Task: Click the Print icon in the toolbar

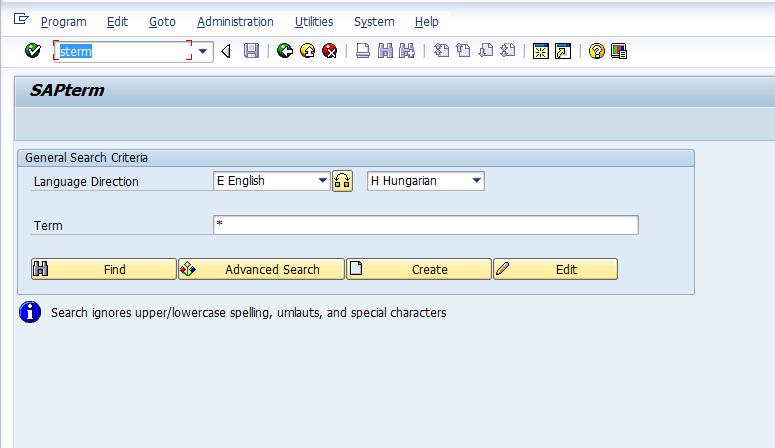Action: (363, 51)
